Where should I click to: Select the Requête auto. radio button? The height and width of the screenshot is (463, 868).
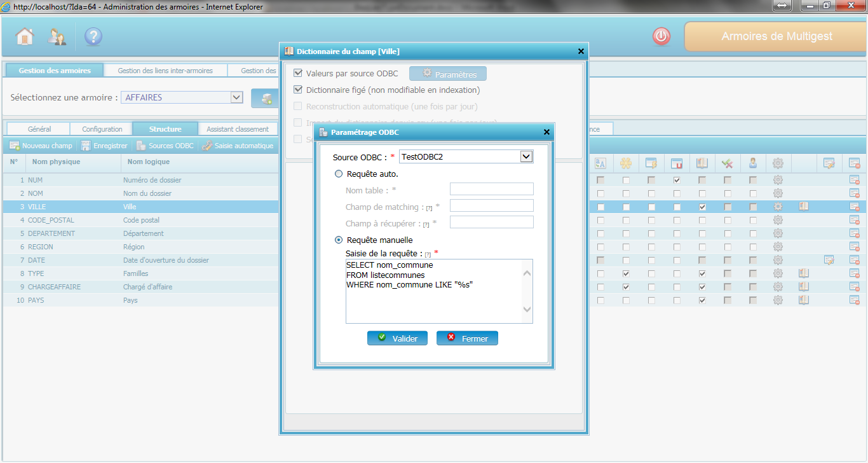click(339, 174)
